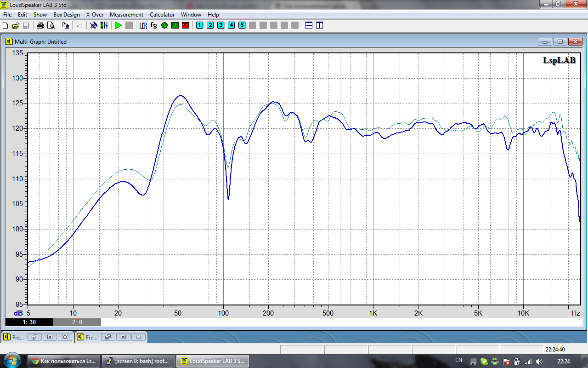Click the LspLAB label in graph
Image resolution: width=588 pixels, height=368 pixels.
tap(559, 60)
